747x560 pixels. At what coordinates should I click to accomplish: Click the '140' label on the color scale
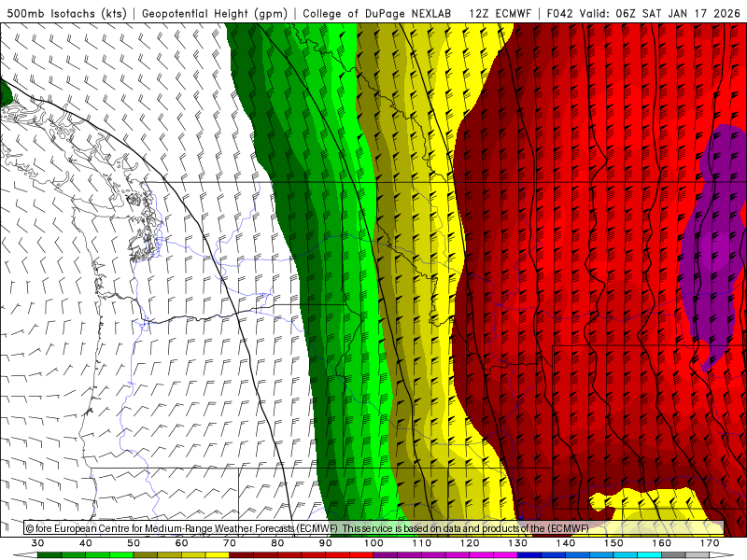(566, 543)
